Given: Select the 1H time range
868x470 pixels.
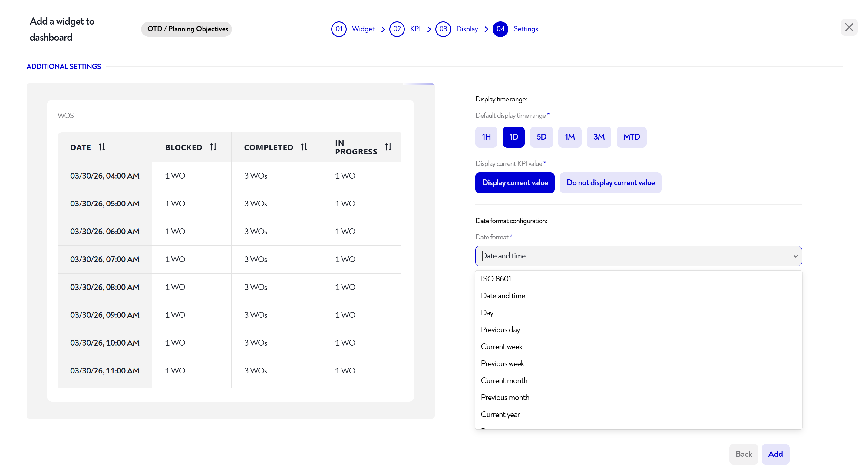Looking at the screenshot, I should tap(486, 137).
